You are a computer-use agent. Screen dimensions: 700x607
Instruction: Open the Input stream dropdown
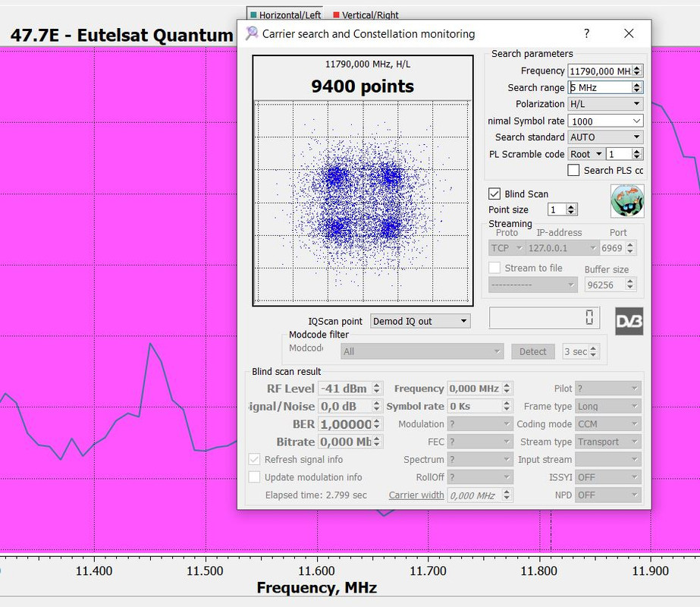coord(608,459)
